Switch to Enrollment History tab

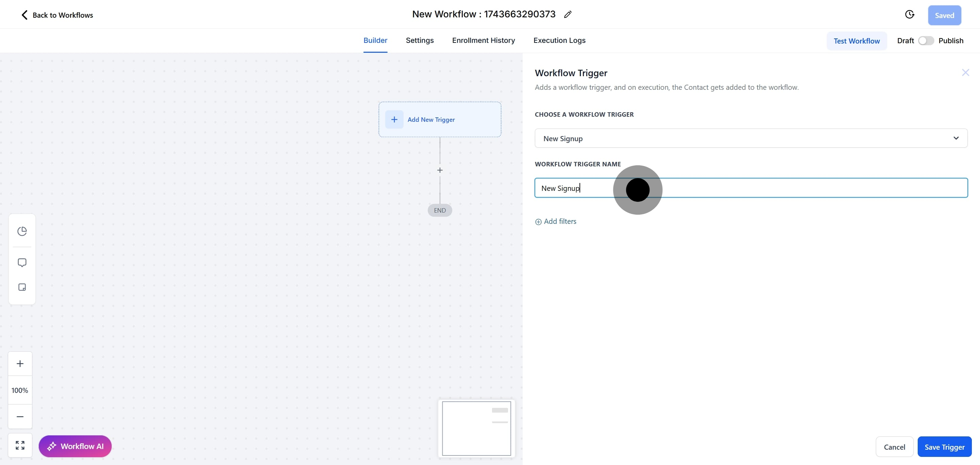pos(483,40)
